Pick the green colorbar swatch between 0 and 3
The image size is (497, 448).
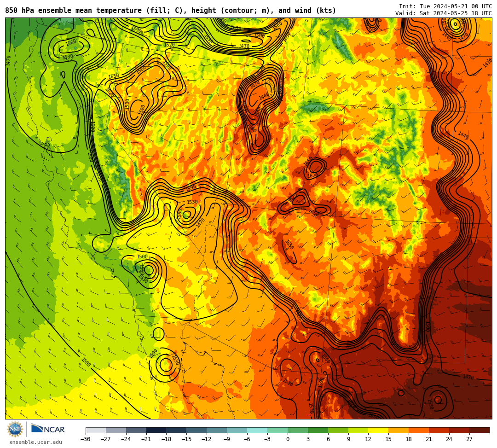coord(298,430)
